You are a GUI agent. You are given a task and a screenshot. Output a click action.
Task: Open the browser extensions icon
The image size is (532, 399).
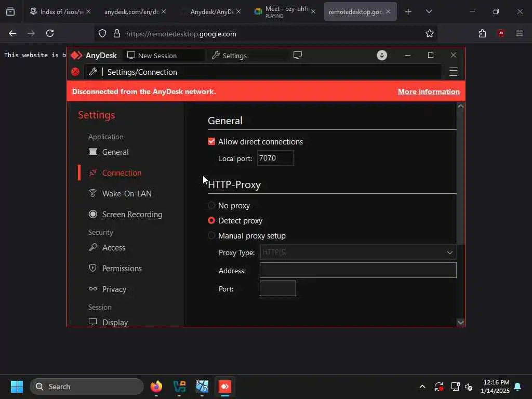482,33
